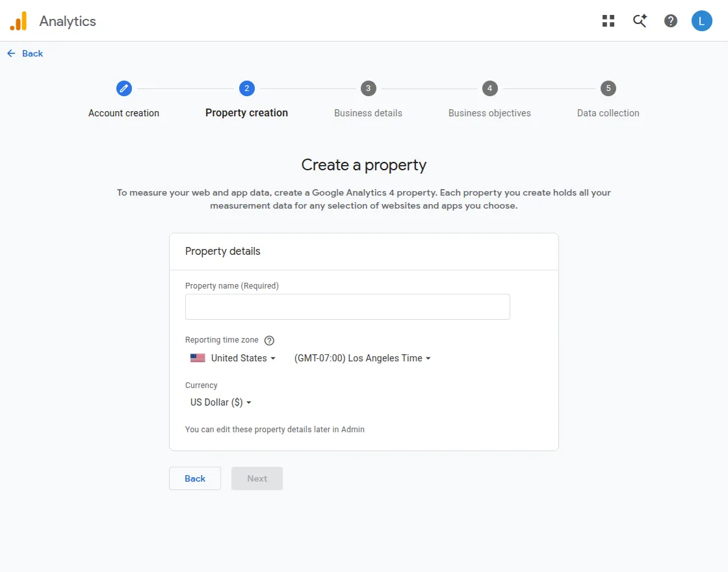Click the 'You can edit these property details' note

point(275,430)
